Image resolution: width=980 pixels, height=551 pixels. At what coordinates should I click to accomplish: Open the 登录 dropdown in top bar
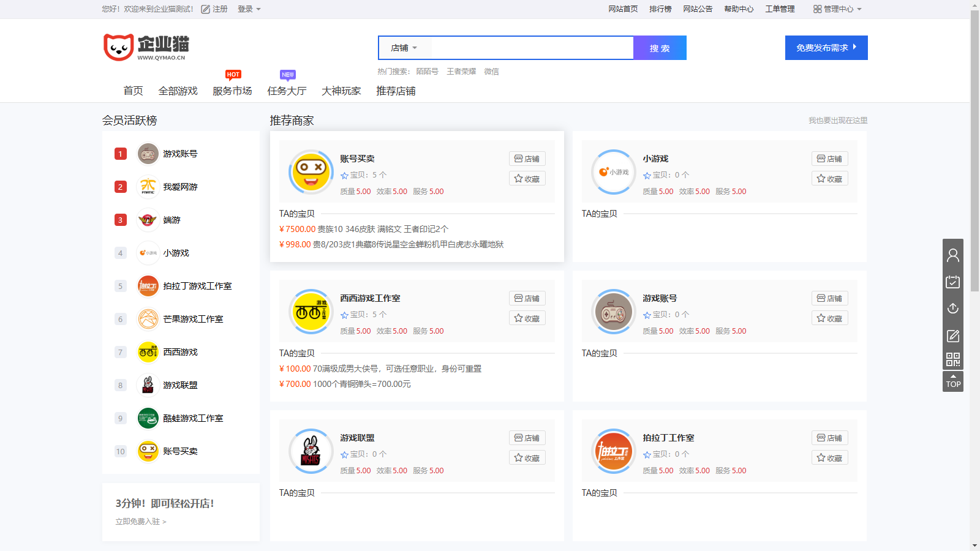click(249, 9)
